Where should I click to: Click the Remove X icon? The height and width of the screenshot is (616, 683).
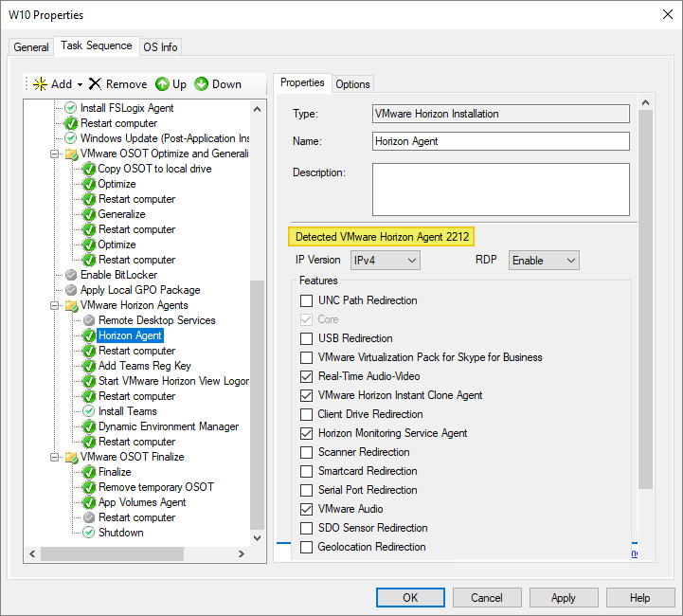(95, 84)
